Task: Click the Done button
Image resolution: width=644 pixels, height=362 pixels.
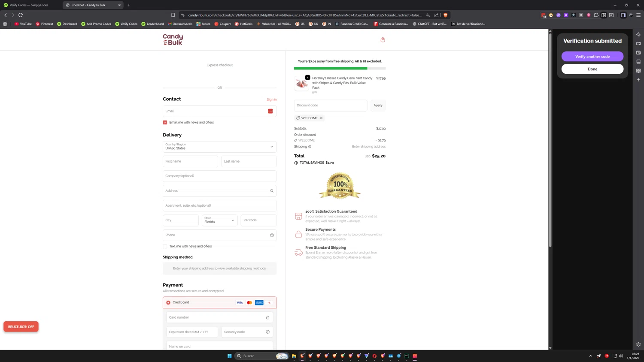Action: [x=592, y=69]
